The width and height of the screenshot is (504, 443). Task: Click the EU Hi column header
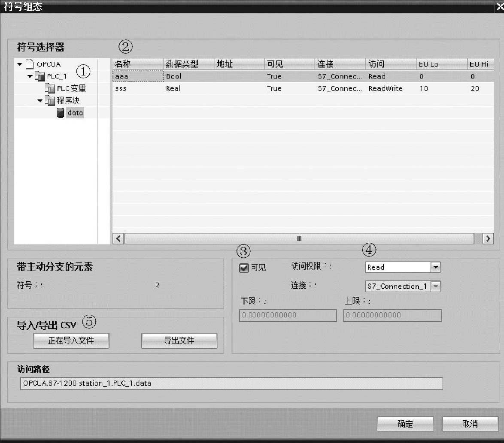coord(480,64)
